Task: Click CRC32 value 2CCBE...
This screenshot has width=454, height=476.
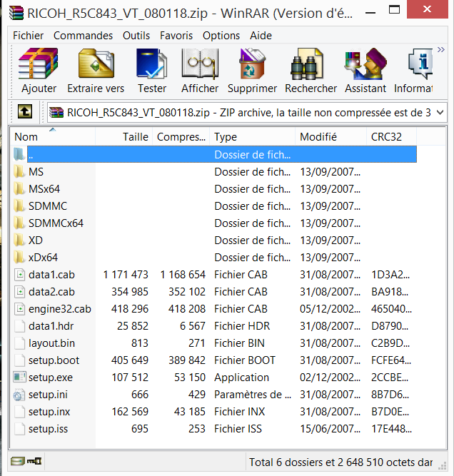Action: [x=390, y=378]
